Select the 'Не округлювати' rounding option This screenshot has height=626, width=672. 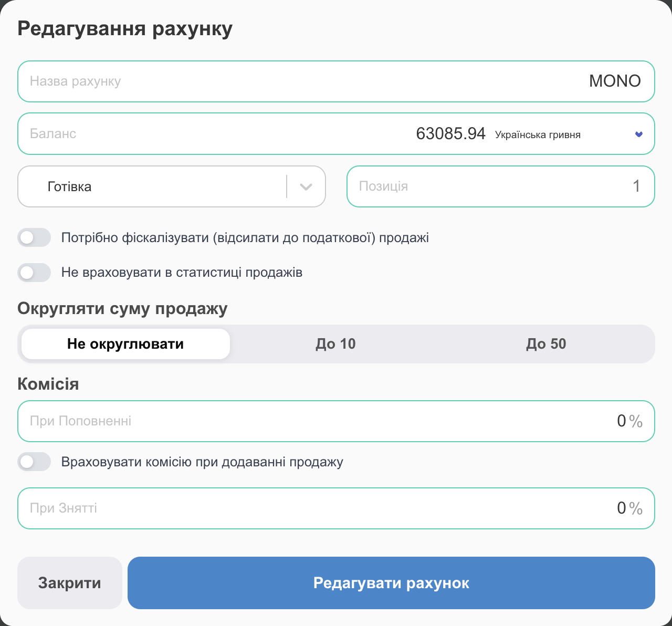(x=125, y=344)
